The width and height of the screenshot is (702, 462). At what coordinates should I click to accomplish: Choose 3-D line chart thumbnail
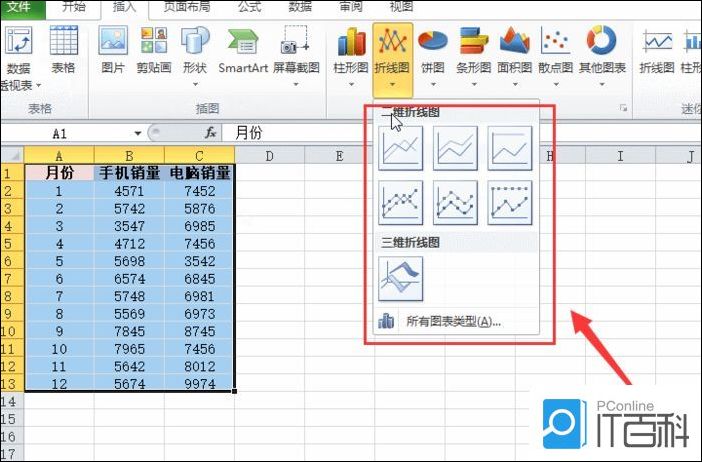401,278
